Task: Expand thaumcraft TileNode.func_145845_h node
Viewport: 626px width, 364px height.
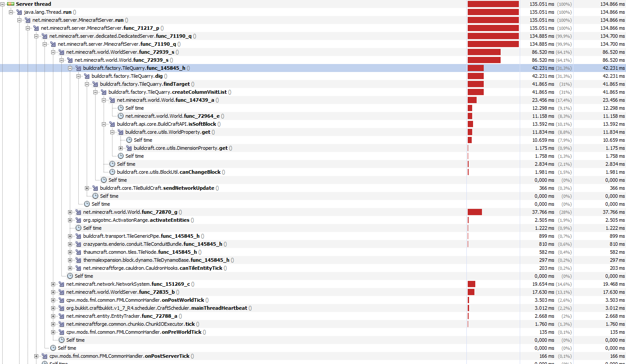Action: point(70,252)
